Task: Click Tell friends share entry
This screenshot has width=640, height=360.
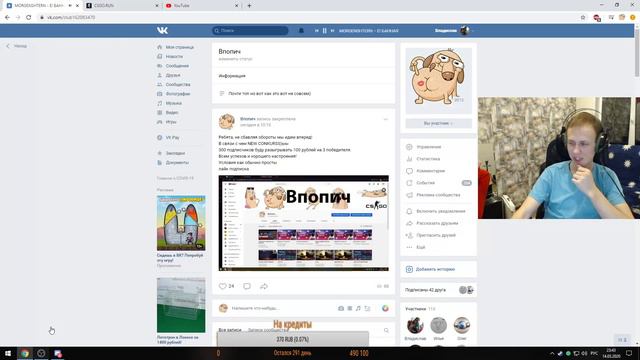Action: [438, 223]
